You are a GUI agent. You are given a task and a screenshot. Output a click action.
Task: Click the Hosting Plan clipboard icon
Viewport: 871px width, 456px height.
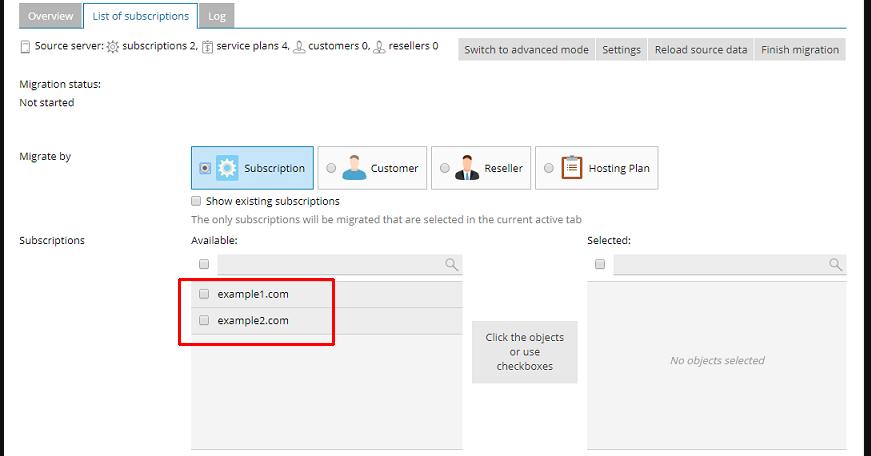click(x=572, y=168)
